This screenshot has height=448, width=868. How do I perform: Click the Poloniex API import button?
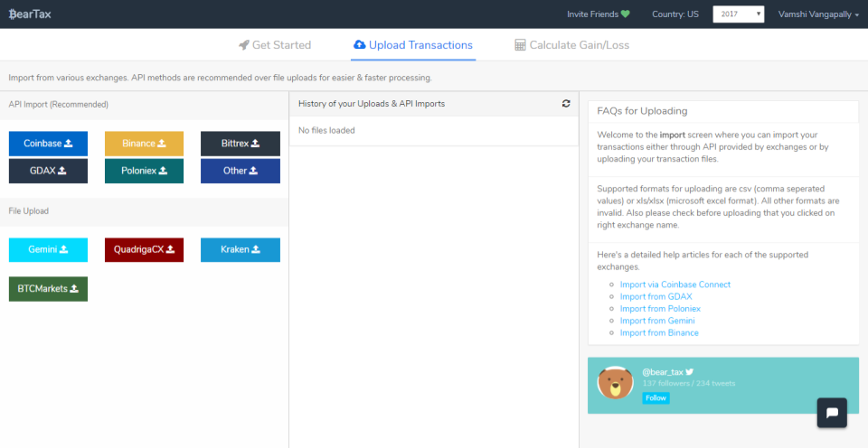(x=144, y=171)
